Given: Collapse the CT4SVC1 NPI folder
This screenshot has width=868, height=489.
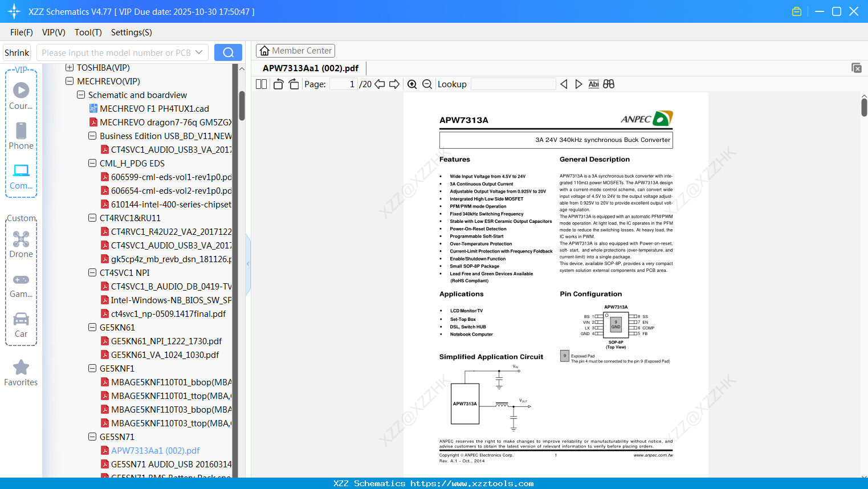Looking at the screenshot, I should pyautogui.click(x=92, y=272).
